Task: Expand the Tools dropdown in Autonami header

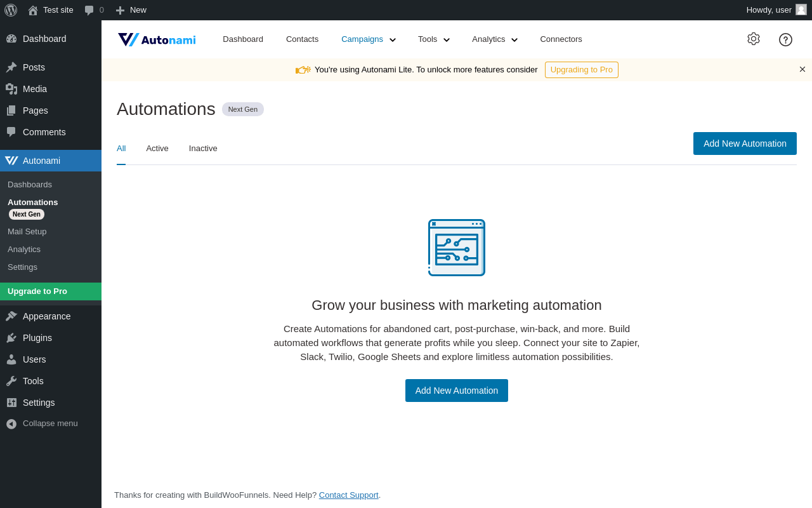Action: tap(434, 39)
